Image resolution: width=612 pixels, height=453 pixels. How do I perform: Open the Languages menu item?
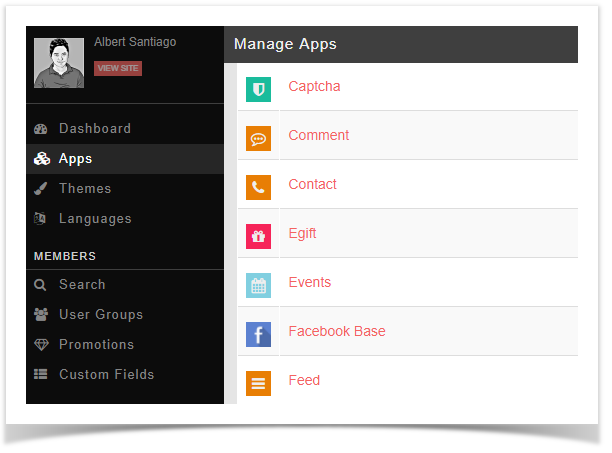pyautogui.click(x=95, y=219)
